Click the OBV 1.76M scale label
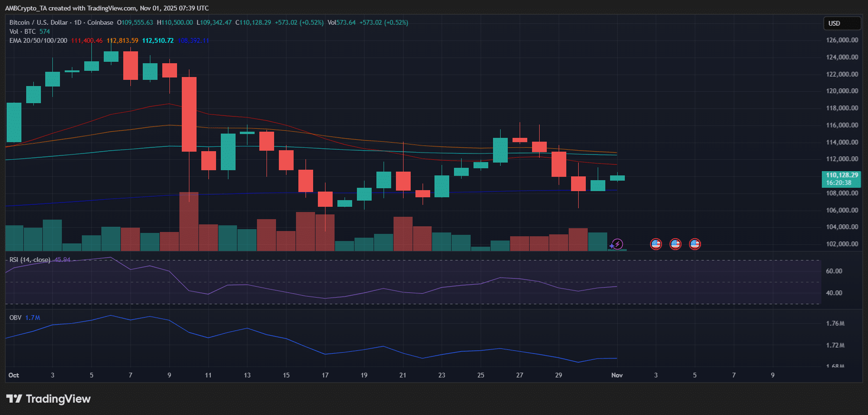 click(835, 323)
